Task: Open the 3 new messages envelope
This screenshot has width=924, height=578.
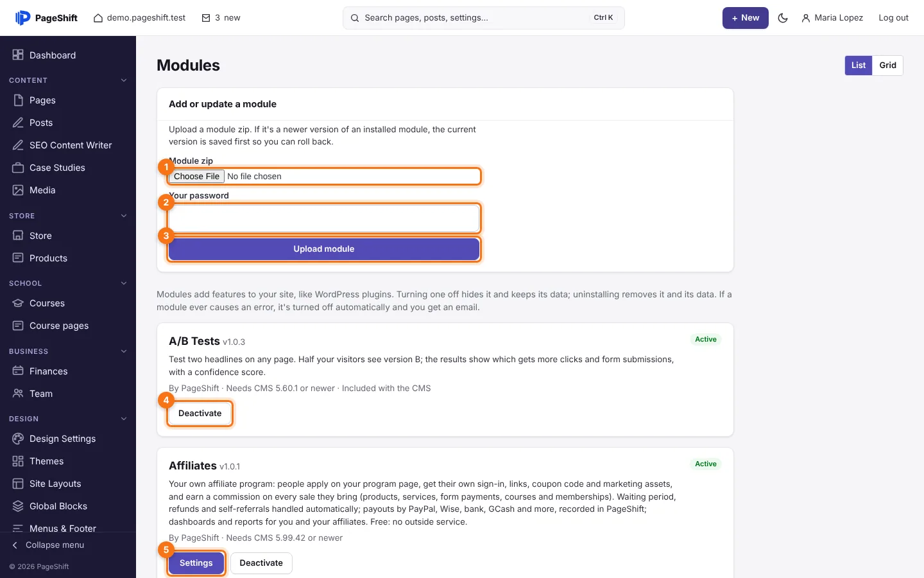Action: pyautogui.click(x=221, y=18)
